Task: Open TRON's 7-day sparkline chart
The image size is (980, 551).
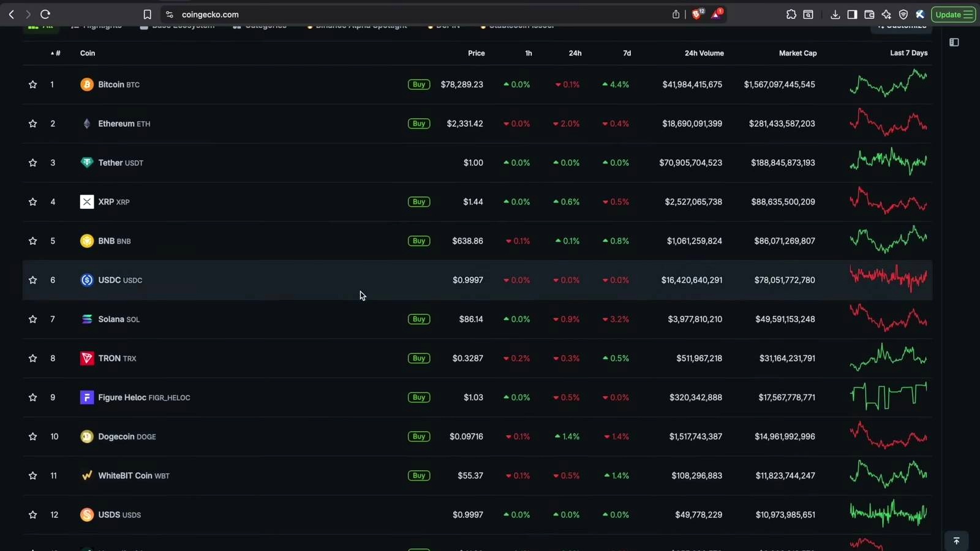Action: pyautogui.click(x=888, y=358)
